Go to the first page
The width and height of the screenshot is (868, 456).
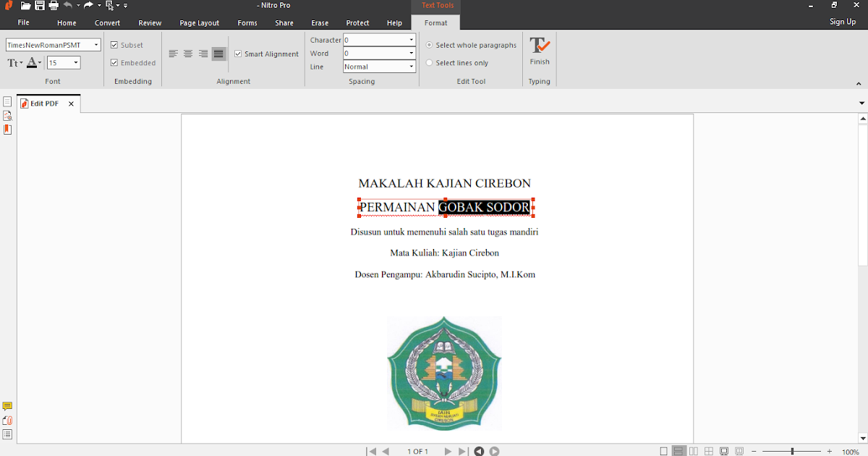(x=371, y=451)
